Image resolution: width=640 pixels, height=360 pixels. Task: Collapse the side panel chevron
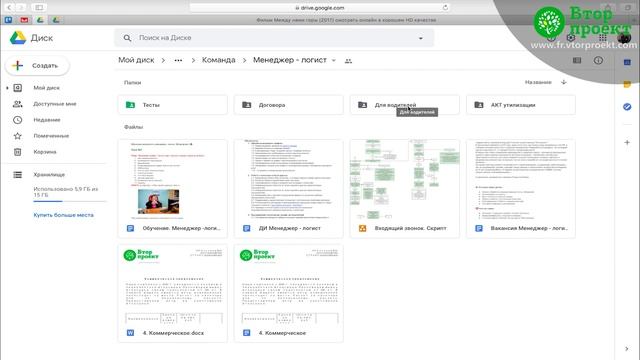[627, 349]
